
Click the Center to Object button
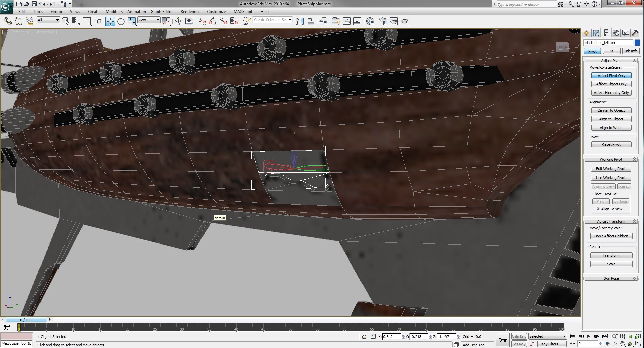[x=611, y=110]
